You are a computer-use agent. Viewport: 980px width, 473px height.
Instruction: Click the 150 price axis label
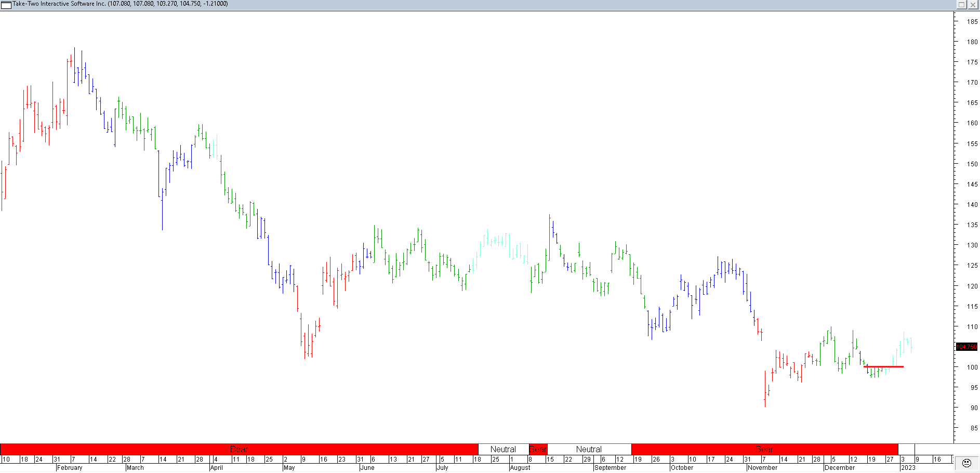point(972,164)
